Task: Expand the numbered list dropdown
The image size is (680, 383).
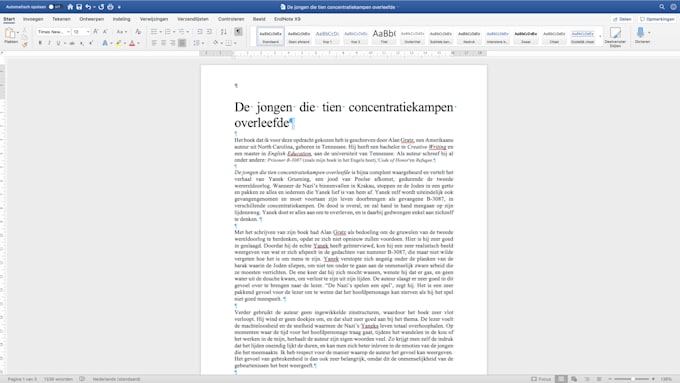Action: pos(174,32)
